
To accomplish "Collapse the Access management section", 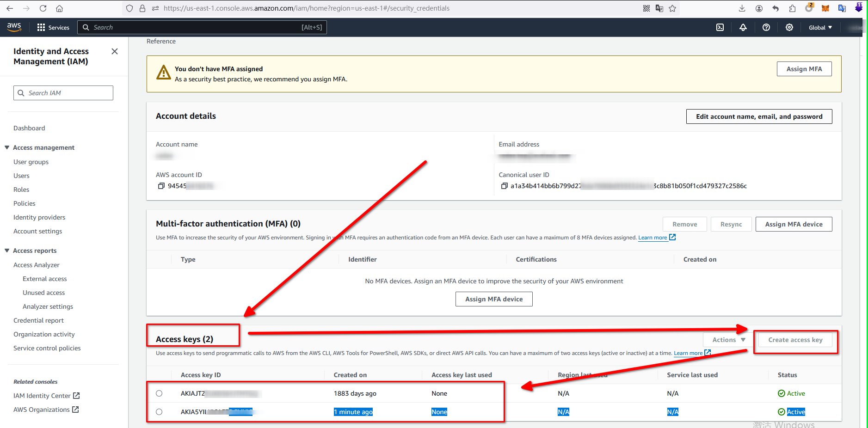I will pyautogui.click(x=7, y=147).
